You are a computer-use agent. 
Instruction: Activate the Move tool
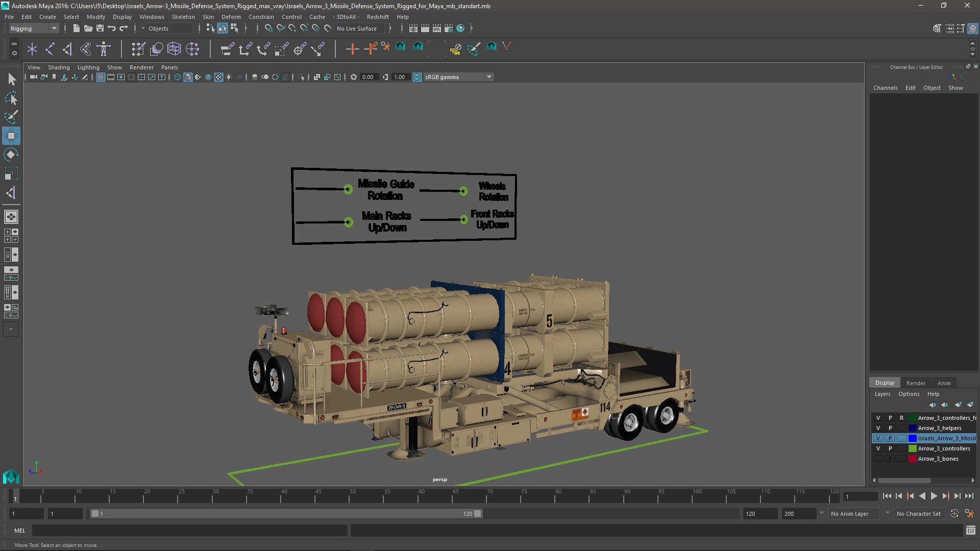point(11,136)
